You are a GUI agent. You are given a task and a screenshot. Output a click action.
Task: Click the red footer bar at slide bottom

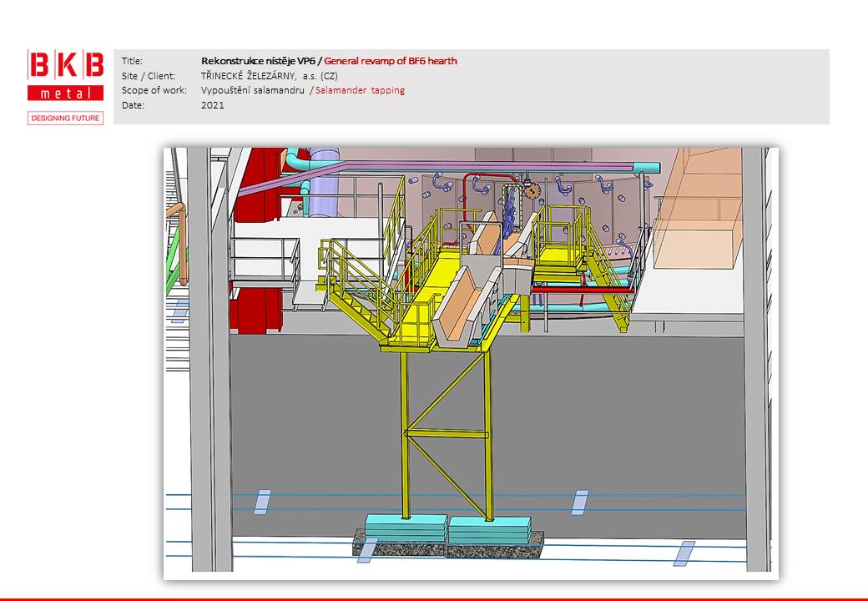tap(434, 598)
